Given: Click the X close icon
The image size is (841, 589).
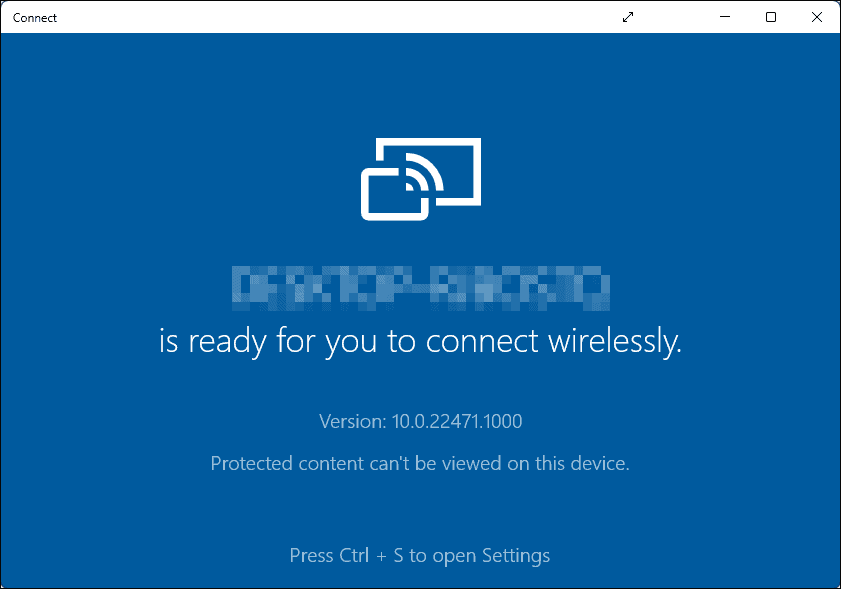Looking at the screenshot, I should [x=817, y=17].
